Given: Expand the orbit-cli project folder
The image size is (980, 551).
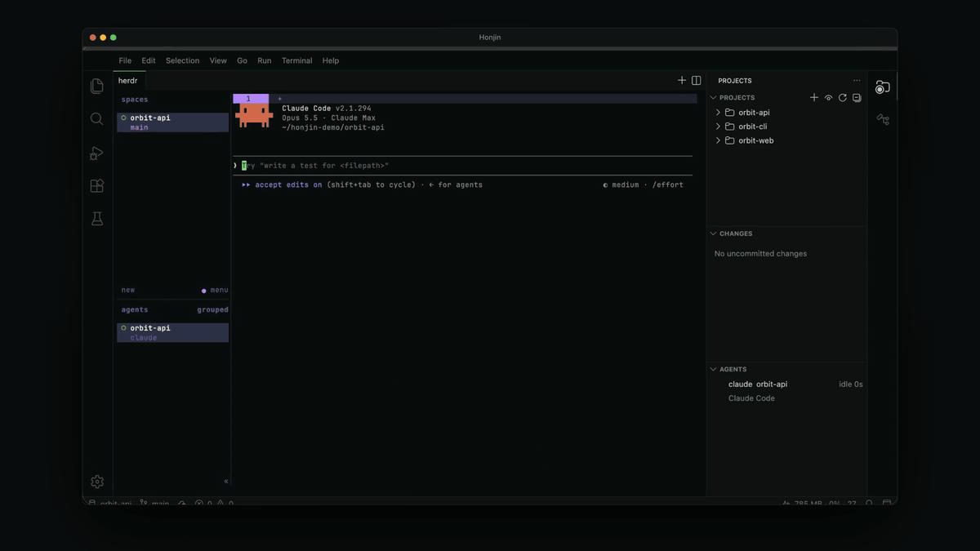Looking at the screenshot, I should 718,127.
